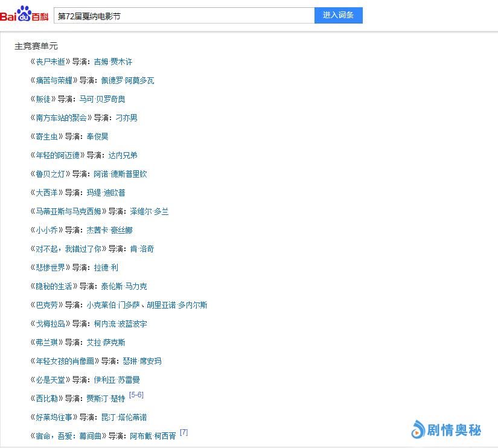Open the 泽维尔·多兰 link
498x448 pixels.
[x=149, y=211]
